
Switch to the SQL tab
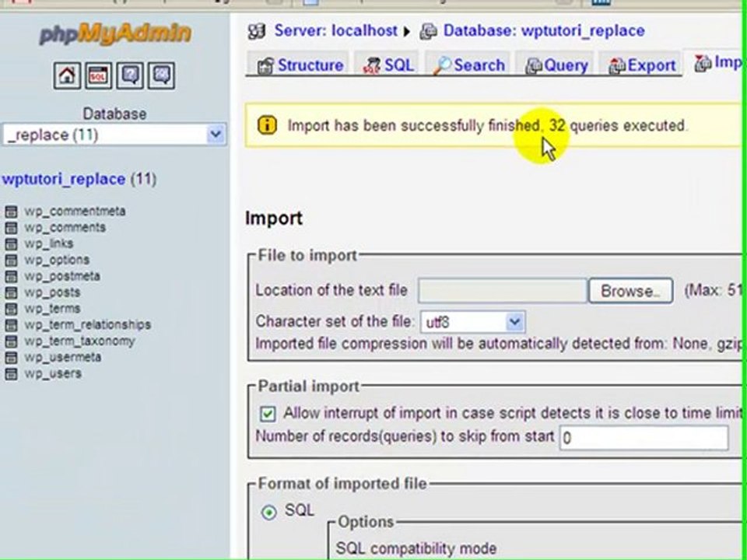[x=388, y=65]
